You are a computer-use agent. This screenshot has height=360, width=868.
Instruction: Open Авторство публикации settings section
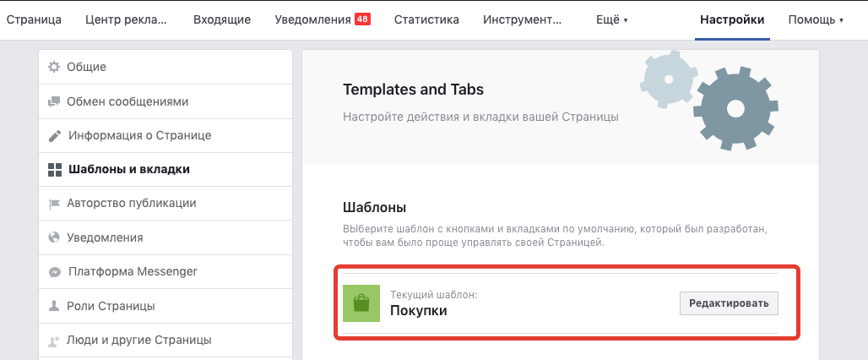point(165,204)
